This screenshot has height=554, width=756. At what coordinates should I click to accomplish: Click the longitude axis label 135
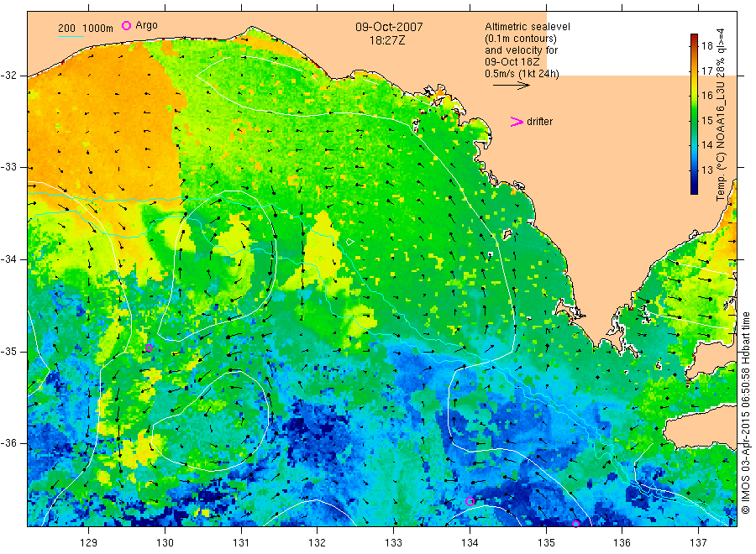pos(546,543)
